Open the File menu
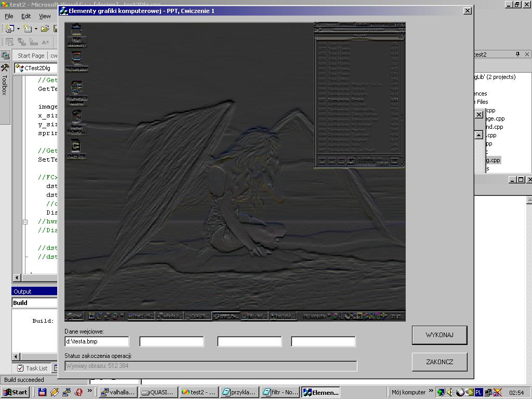The image size is (532, 399). click(9, 16)
